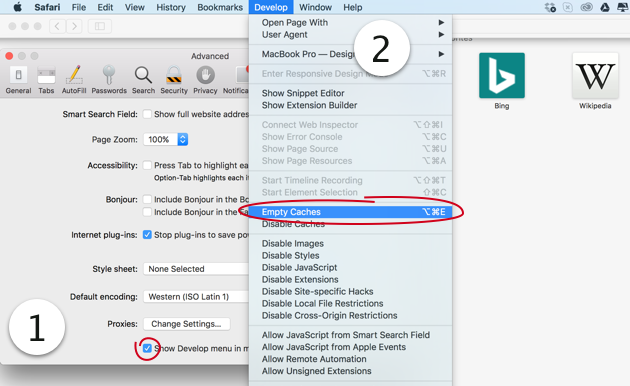Screen dimensions: 630x386
Task: Choose Disable Extensions
Action: pos(350,280)
